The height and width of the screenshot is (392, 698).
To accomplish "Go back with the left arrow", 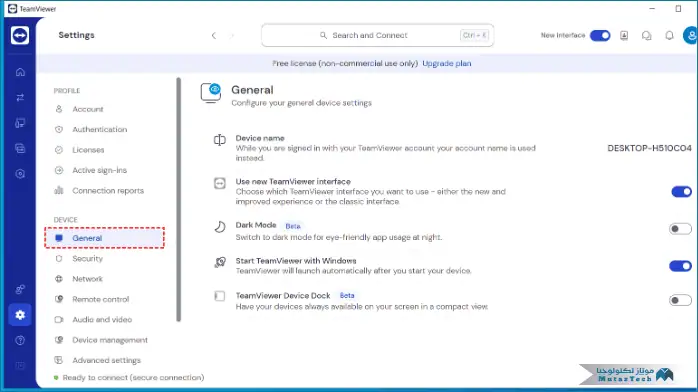I will point(214,36).
